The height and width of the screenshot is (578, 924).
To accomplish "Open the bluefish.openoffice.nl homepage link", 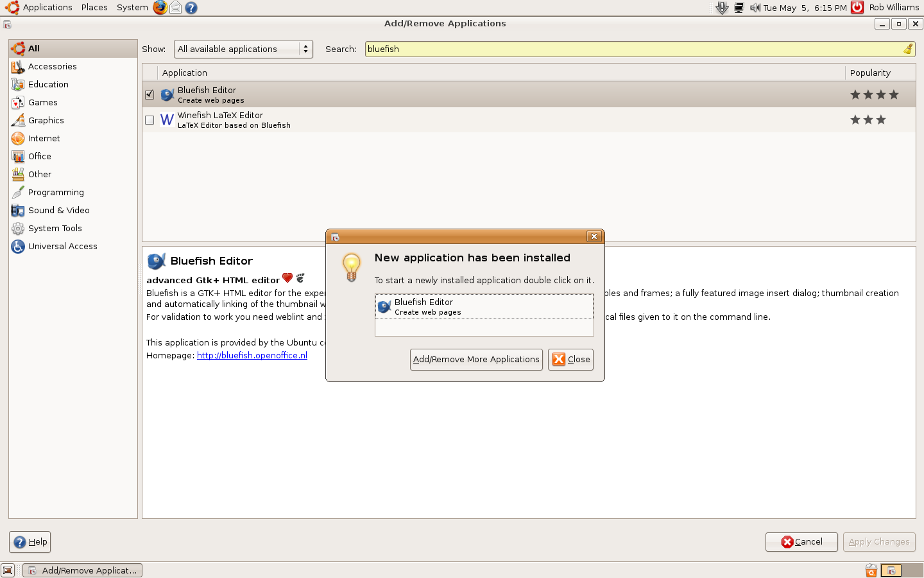I will point(252,355).
